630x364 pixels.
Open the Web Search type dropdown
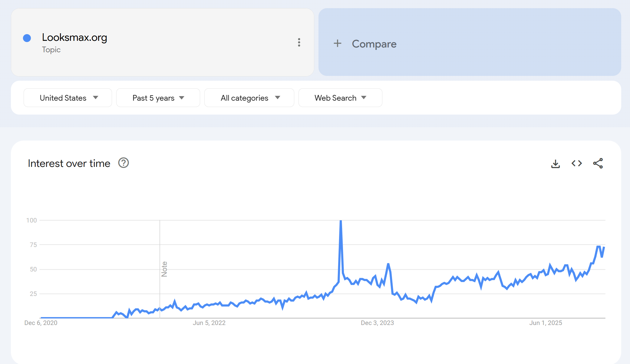pyautogui.click(x=340, y=98)
